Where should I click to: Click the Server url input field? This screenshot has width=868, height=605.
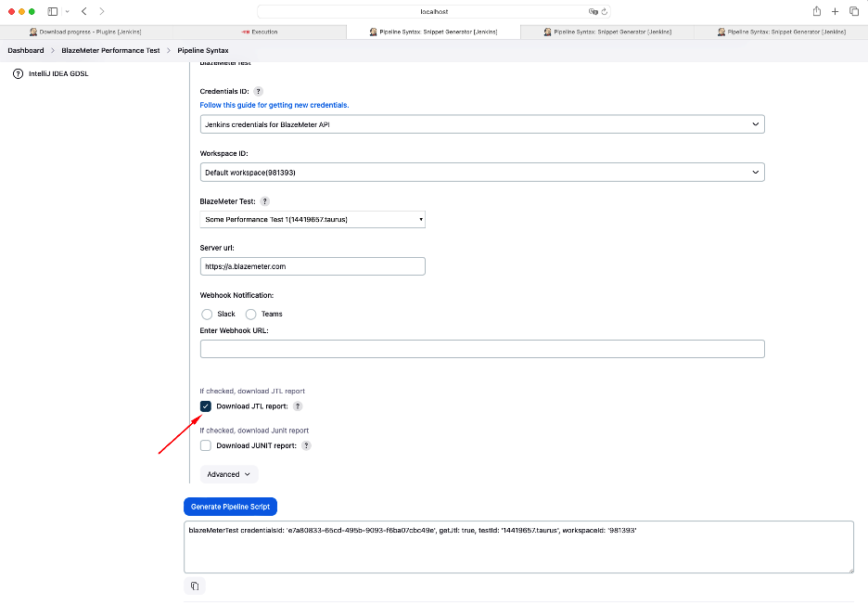pyautogui.click(x=313, y=266)
